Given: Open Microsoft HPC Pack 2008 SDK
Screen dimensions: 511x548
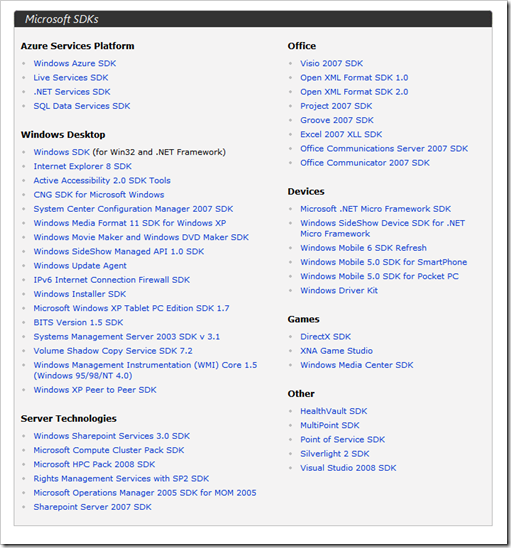Looking at the screenshot, I should point(94,464).
